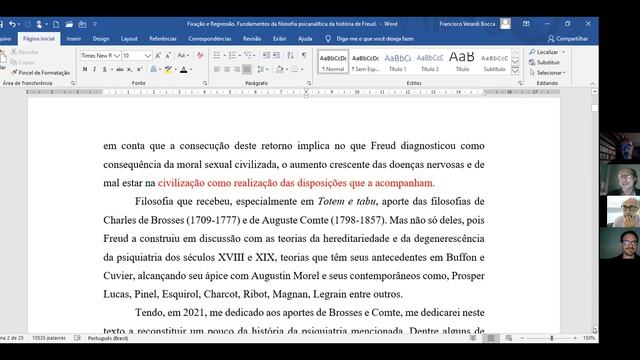Open the font size dropdown showing 10
The width and height of the screenshot is (640, 360).
point(148,56)
